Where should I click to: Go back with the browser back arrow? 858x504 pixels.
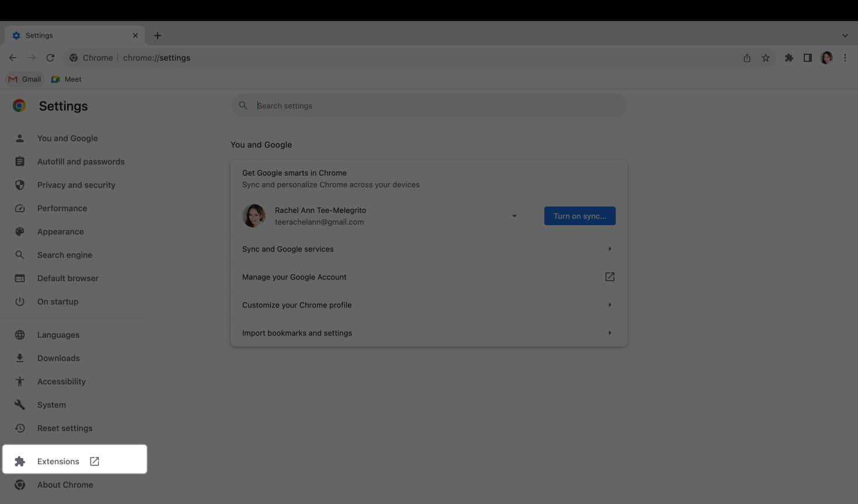(13, 58)
